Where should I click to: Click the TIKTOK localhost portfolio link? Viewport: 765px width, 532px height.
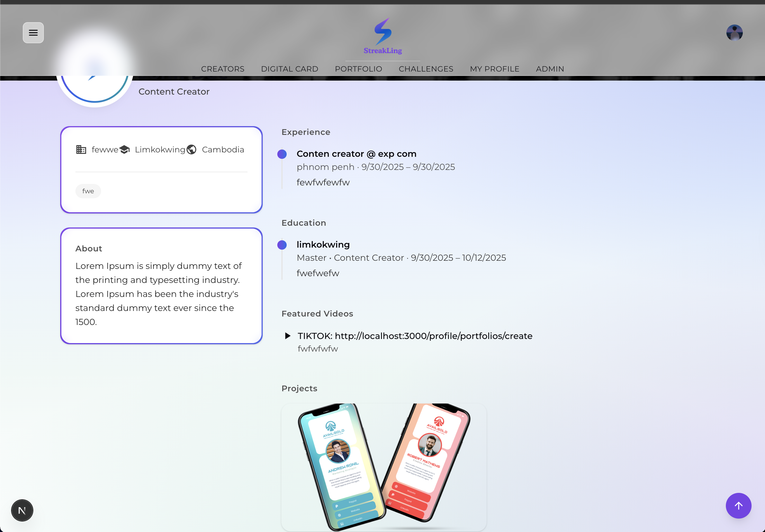click(433, 335)
